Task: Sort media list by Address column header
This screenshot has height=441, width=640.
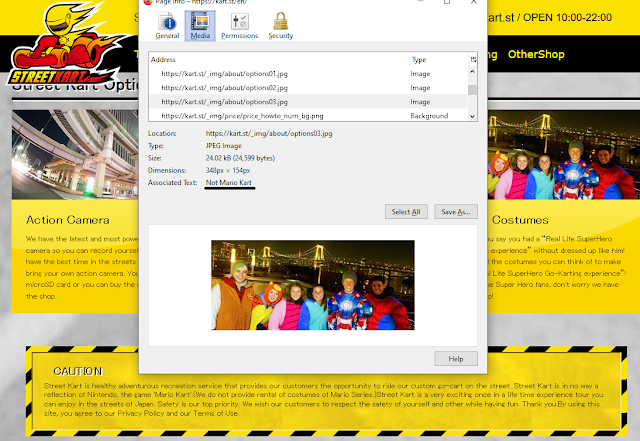Action: [x=279, y=60]
